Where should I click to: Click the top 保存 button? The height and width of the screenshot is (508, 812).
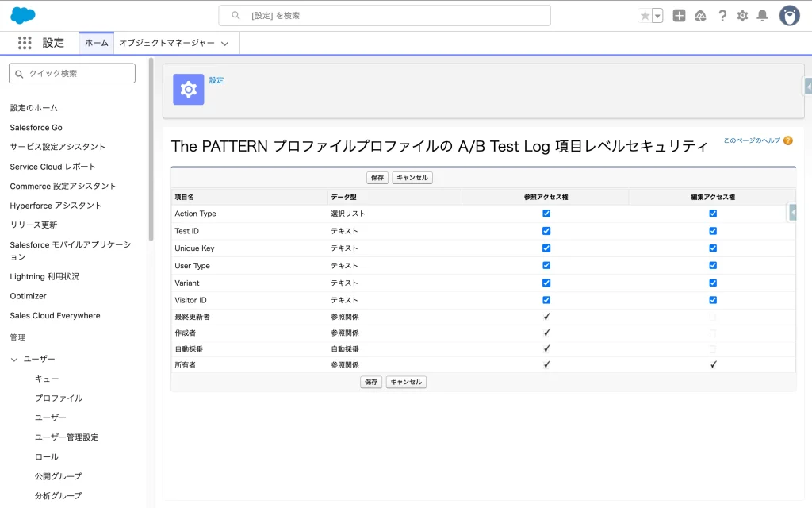pyautogui.click(x=377, y=178)
